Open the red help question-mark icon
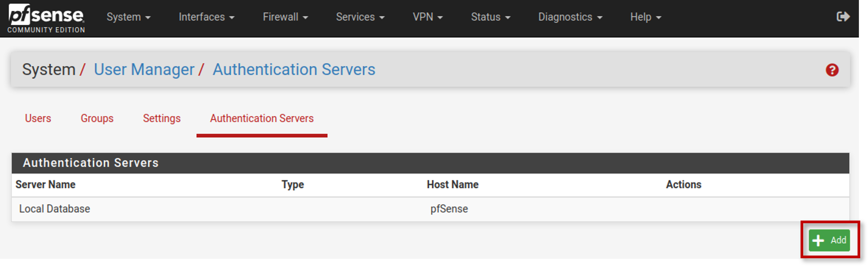Image resolution: width=868 pixels, height=266 pixels. click(832, 70)
